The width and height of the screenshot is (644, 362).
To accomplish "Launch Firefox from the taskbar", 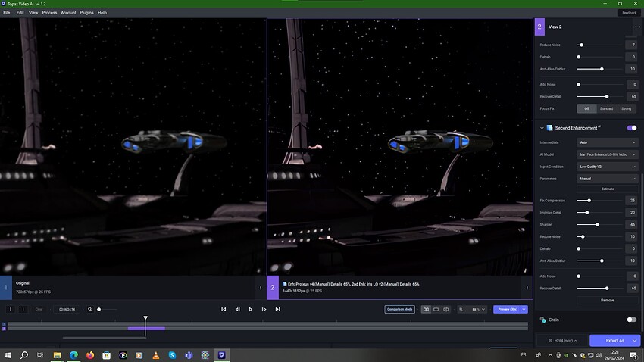I will [90, 355].
